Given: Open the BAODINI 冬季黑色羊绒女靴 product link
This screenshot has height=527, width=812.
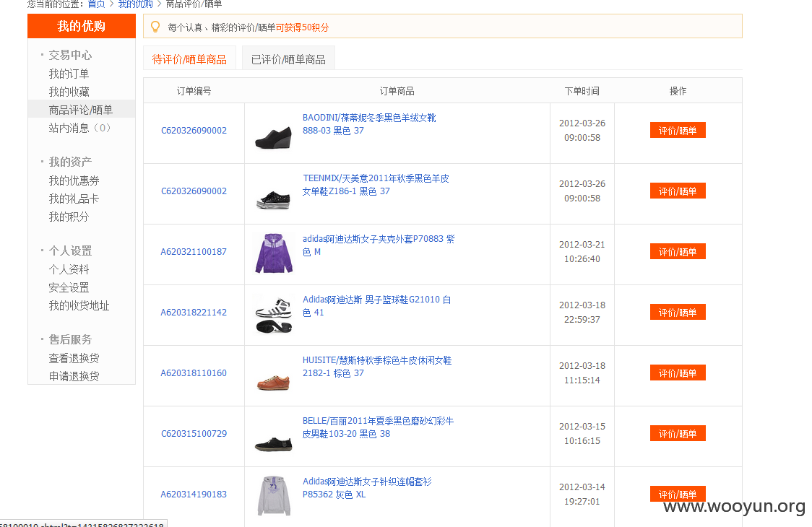Looking at the screenshot, I should [369, 124].
